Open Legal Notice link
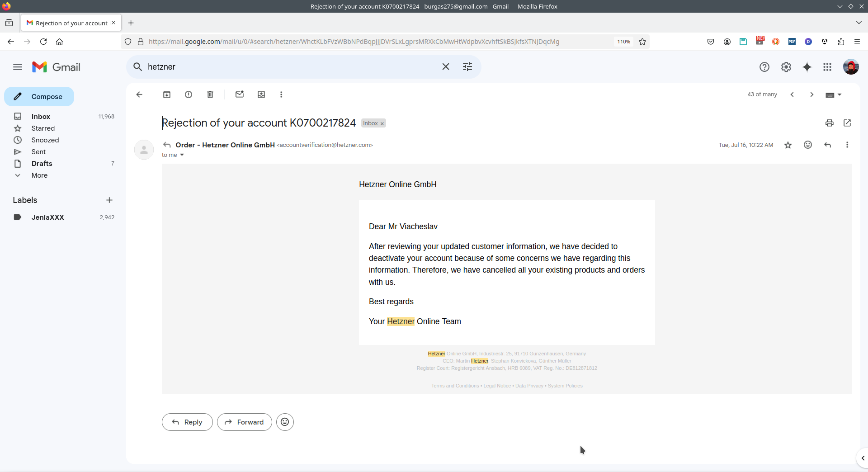868x472 pixels. [x=497, y=386]
